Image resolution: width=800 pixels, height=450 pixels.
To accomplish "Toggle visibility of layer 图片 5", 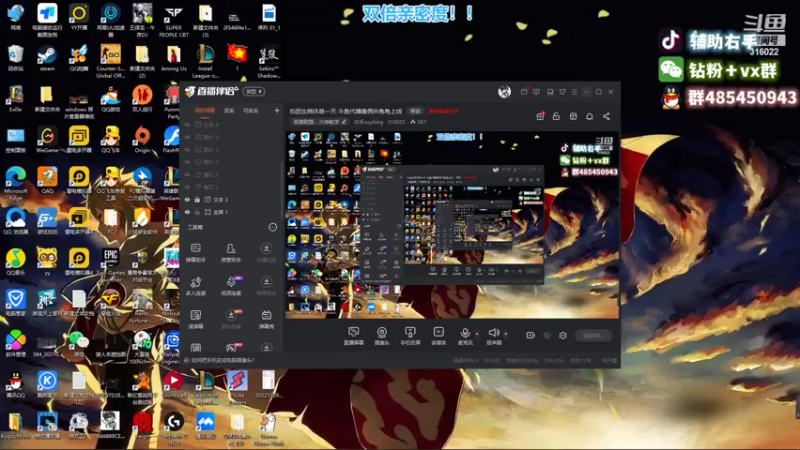I will click(x=187, y=137).
